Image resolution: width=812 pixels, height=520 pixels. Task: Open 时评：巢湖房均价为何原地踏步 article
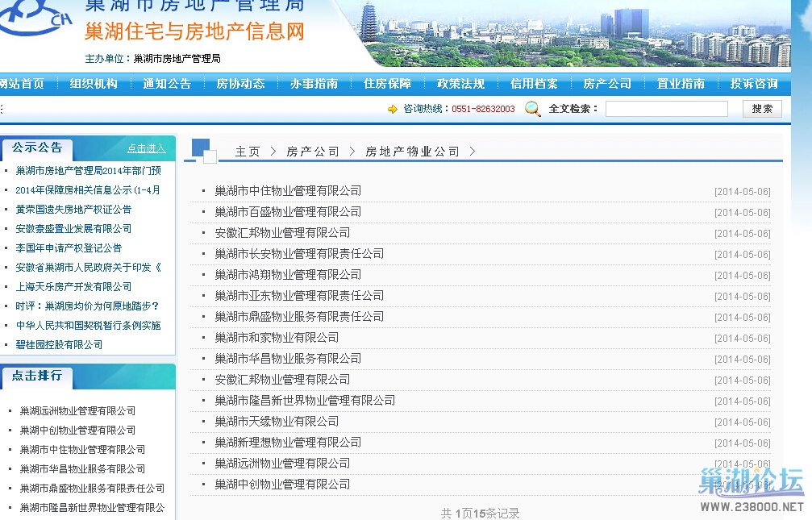[87, 306]
